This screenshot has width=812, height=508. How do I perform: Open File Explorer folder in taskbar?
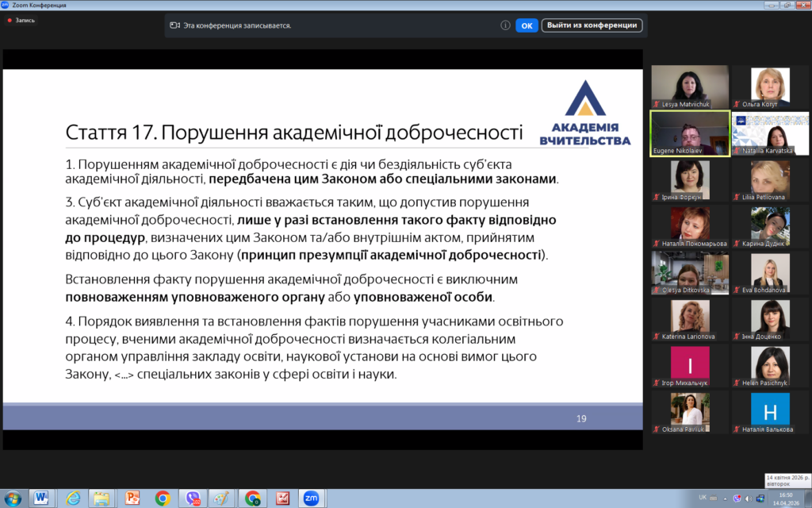[101, 498]
